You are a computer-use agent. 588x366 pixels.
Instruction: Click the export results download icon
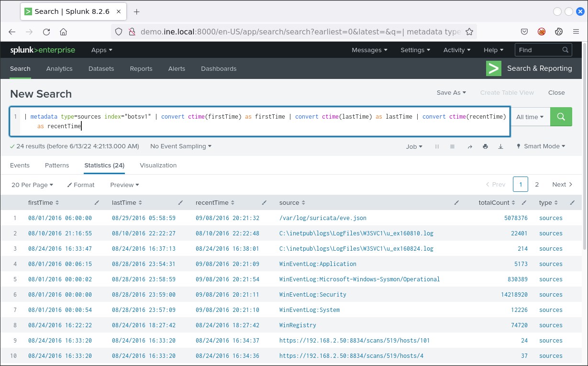coord(500,146)
